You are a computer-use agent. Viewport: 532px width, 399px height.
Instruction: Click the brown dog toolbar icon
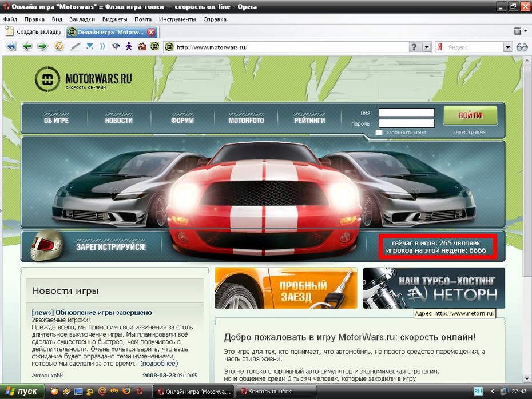pyautogui.click(x=142, y=46)
